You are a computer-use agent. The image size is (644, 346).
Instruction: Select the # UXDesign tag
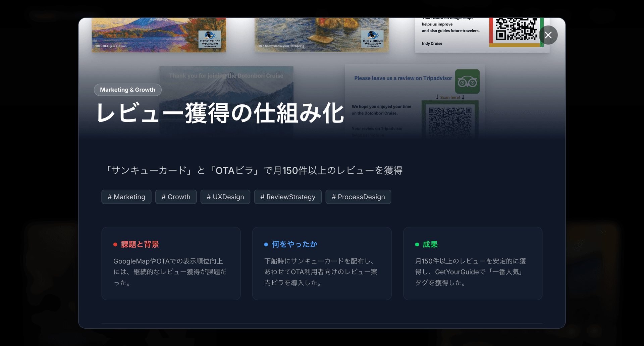tap(225, 197)
